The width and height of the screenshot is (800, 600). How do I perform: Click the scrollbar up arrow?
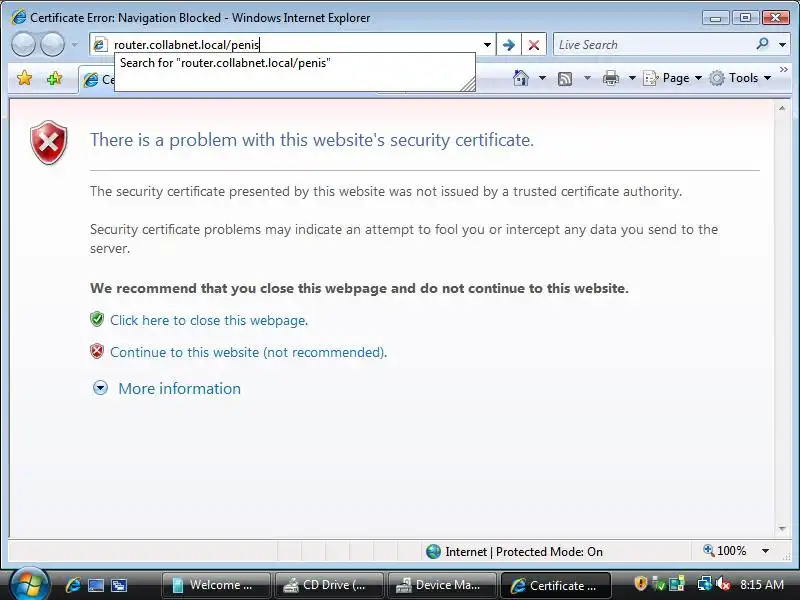[782, 108]
